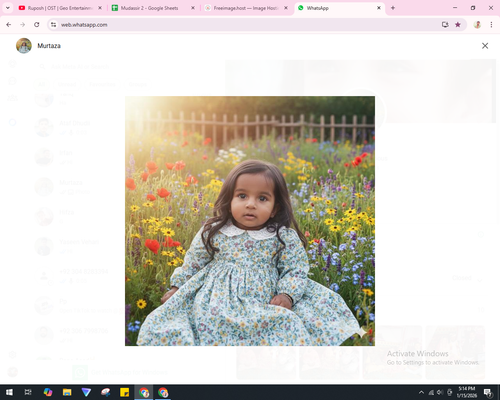Viewport: 500px width, 400px height.
Task: Open the taskbar clock and date
Action: [466, 392]
